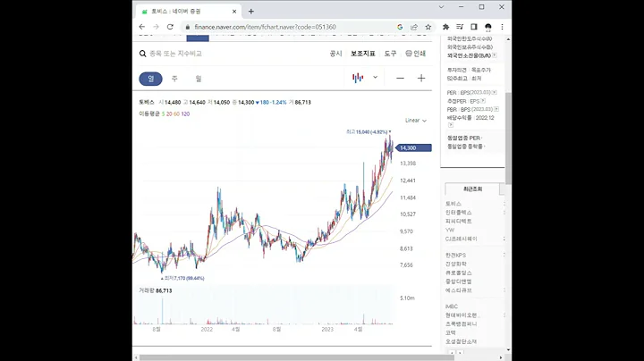Image resolution: width=644 pixels, height=361 pixels.
Task: Click help icon next to 추정PER EPS
Action: [483, 101]
